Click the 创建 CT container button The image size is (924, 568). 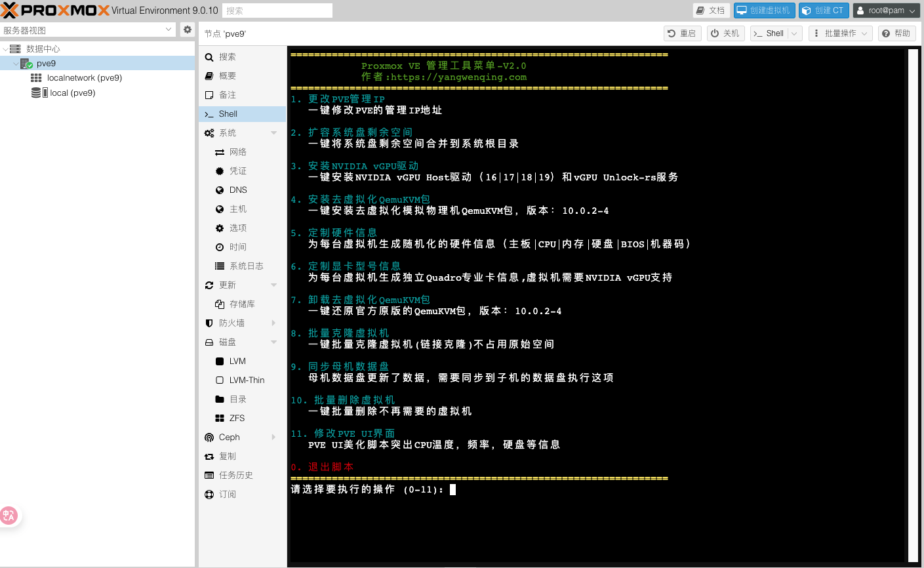[x=823, y=10]
